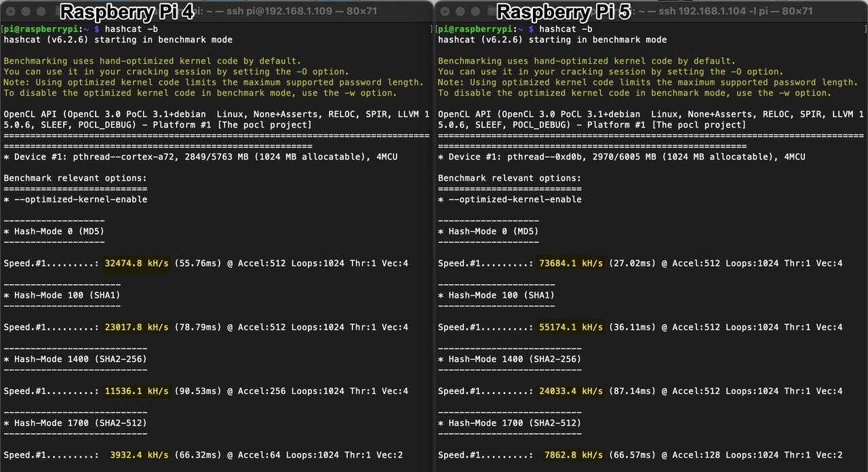Minimize the right terminal window
This screenshot has width=868, height=472.
click(x=462, y=12)
